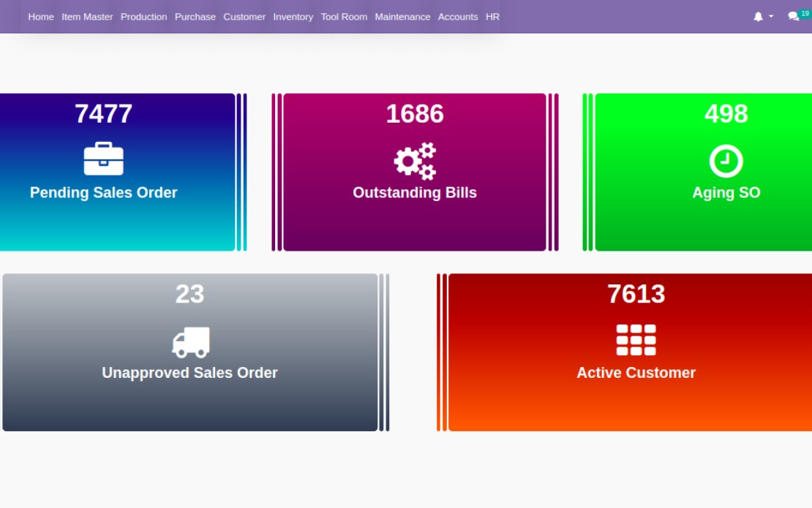The height and width of the screenshot is (508, 812).
Task: Click the truck icon on Unapproved Sales Order
Action: pos(191,342)
